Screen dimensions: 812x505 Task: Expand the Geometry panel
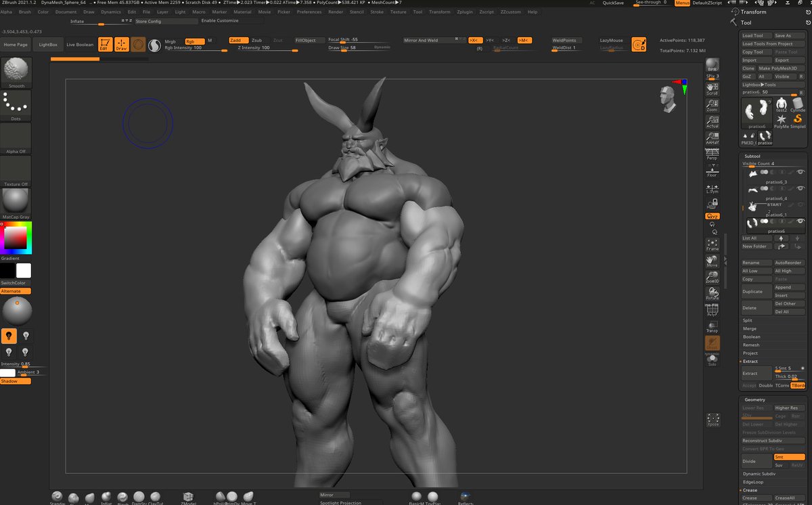point(754,399)
